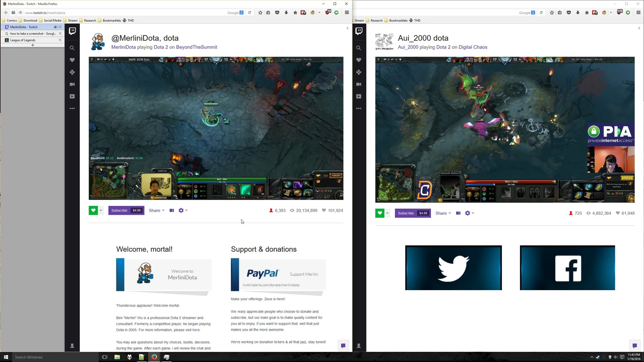Open Firefox from the Windows taskbar
The width and height of the screenshot is (644, 362).
[154, 357]
